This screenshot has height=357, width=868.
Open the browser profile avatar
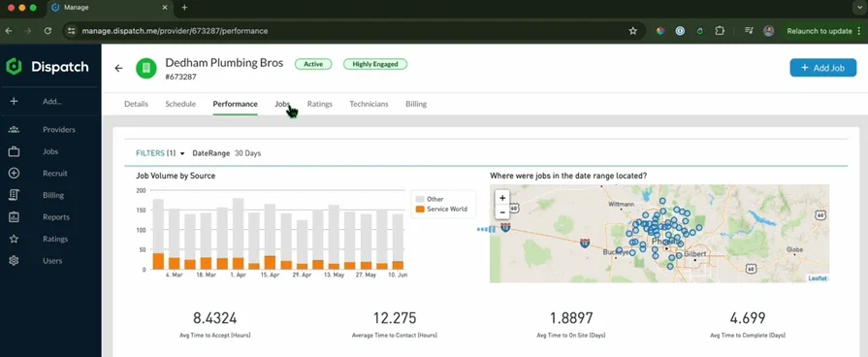pyautogui.click(x=768, y=31)
